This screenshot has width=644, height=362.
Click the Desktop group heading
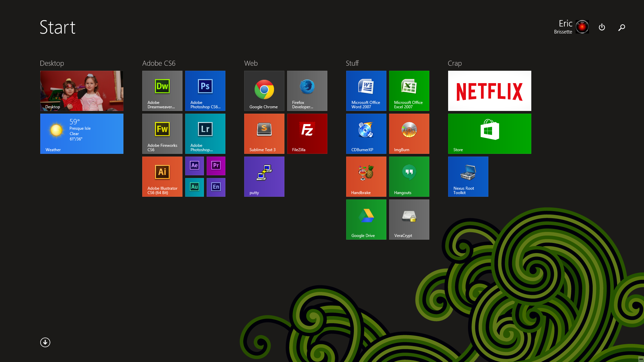pyautogui.click(x=52, y=63)
